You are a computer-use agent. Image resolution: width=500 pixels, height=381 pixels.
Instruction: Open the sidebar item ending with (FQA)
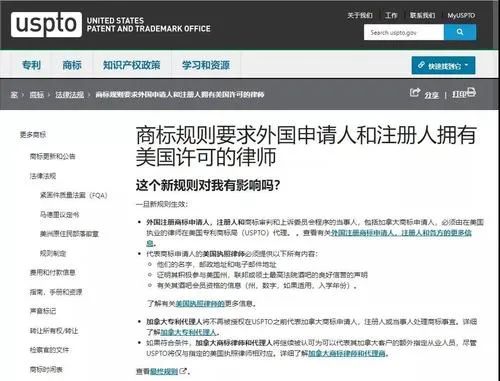74,195
